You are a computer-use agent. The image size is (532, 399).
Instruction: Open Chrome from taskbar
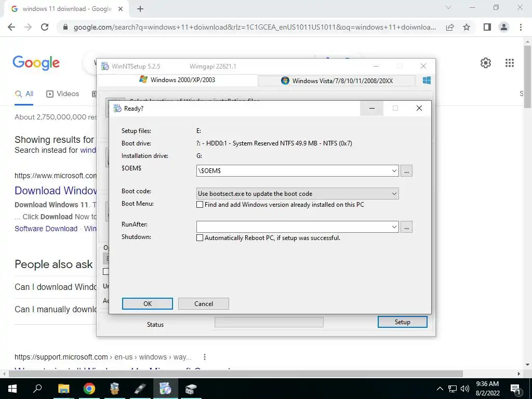(x=89, y=389)
